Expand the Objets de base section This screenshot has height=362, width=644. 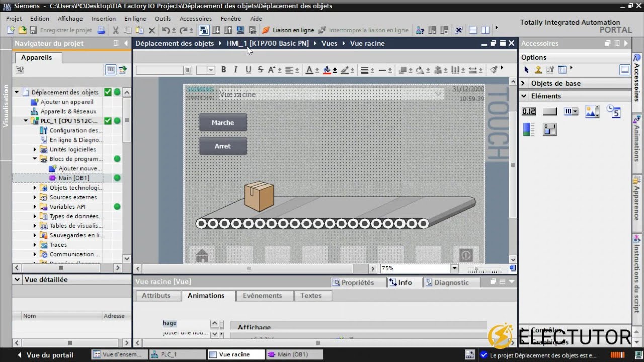(x=523, y=83)
